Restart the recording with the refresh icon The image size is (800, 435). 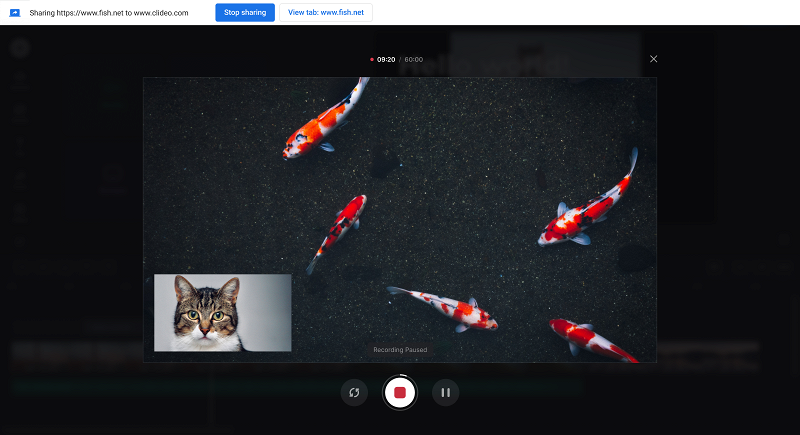pos(354,392)
